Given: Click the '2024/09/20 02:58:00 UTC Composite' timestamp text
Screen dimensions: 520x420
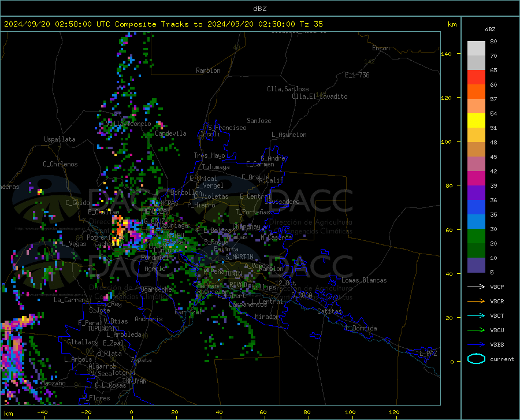Looking at the screenshot, I should 80,24.
